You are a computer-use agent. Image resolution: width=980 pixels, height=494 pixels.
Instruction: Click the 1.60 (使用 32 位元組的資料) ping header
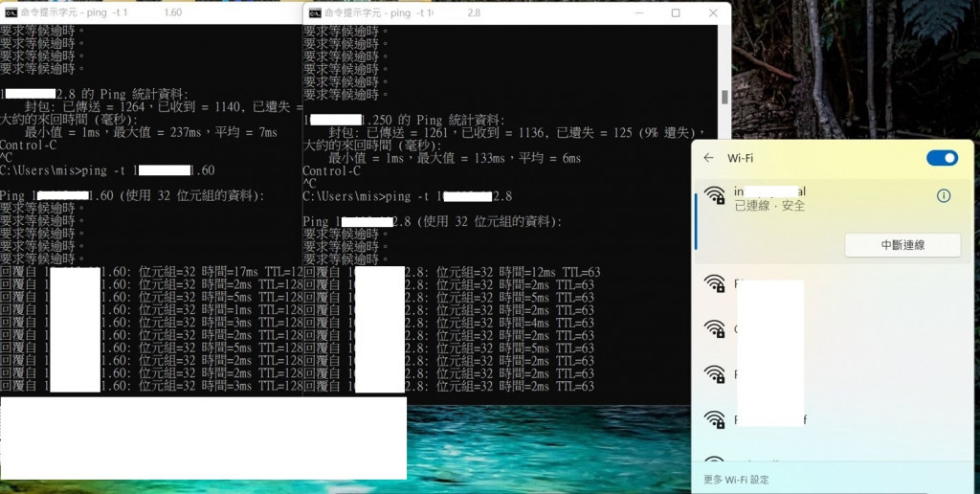(132, 195)
